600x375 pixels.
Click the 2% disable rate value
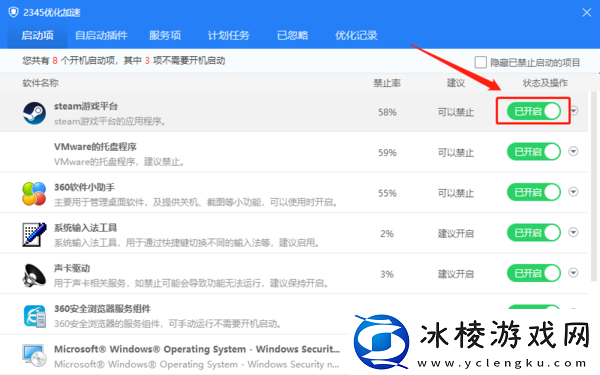[x=387, y=233]
